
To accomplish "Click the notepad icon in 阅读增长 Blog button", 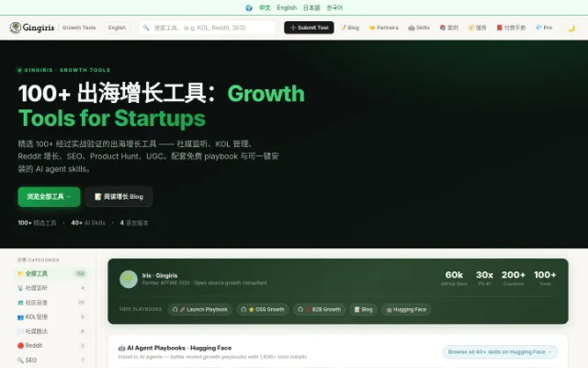I will point(98,197).
